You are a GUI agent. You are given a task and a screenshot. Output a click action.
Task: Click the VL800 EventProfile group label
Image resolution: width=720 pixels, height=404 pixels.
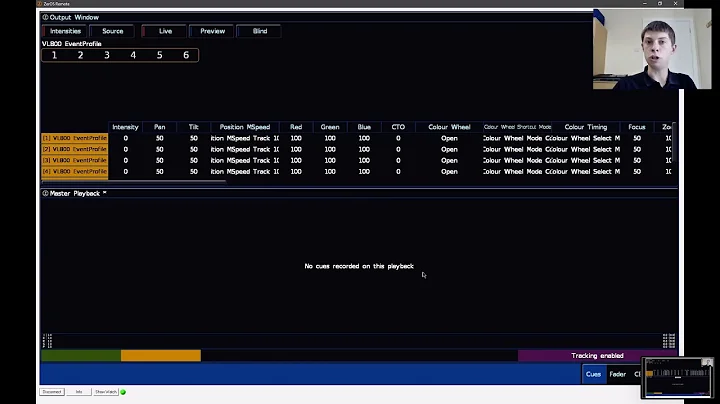pos(72,44)
